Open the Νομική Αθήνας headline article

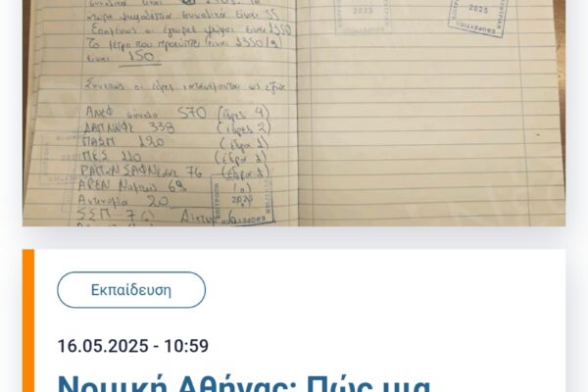[244, 382]
